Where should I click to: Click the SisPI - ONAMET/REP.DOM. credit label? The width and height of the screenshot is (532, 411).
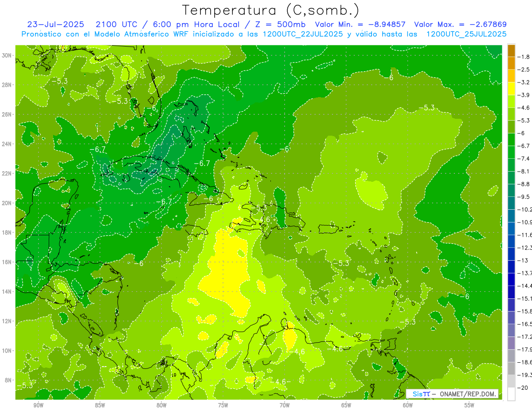tap(452, 394)
